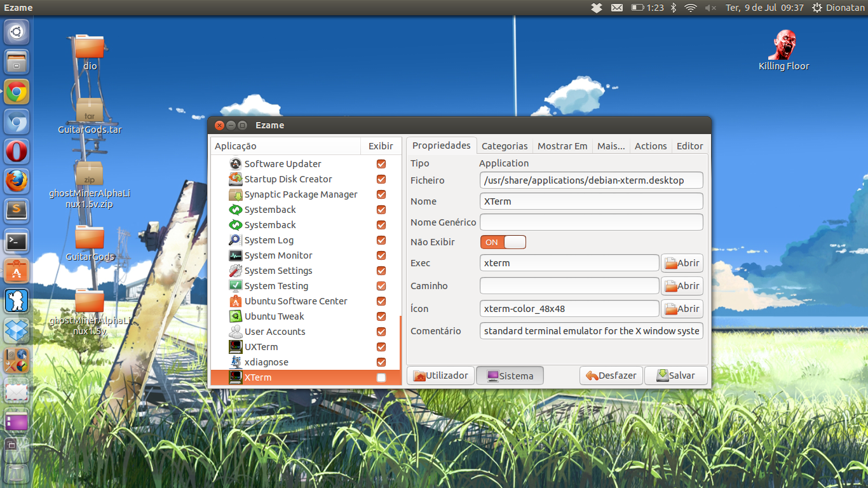Click the Ubuntu Software Center icon
Image resolution: width=868 pixels, height=488 pixels.
click(x=235, y=301)
